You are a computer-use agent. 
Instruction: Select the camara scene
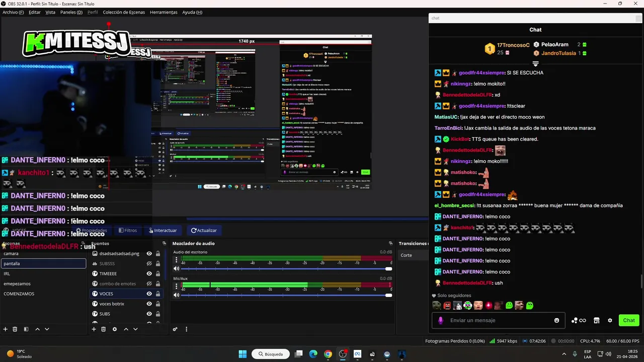point(43,253)
